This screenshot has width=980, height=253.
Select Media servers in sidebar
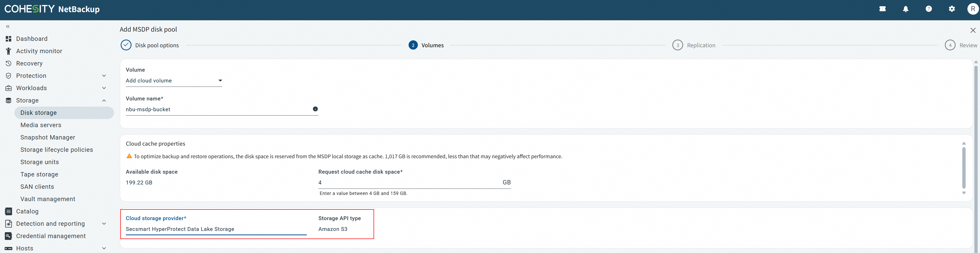[41, 125]
